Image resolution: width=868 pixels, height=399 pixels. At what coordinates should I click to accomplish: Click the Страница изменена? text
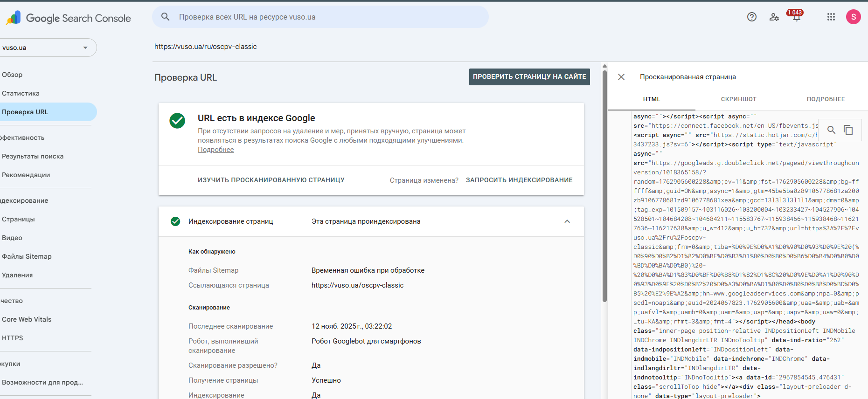click(424, 180)
